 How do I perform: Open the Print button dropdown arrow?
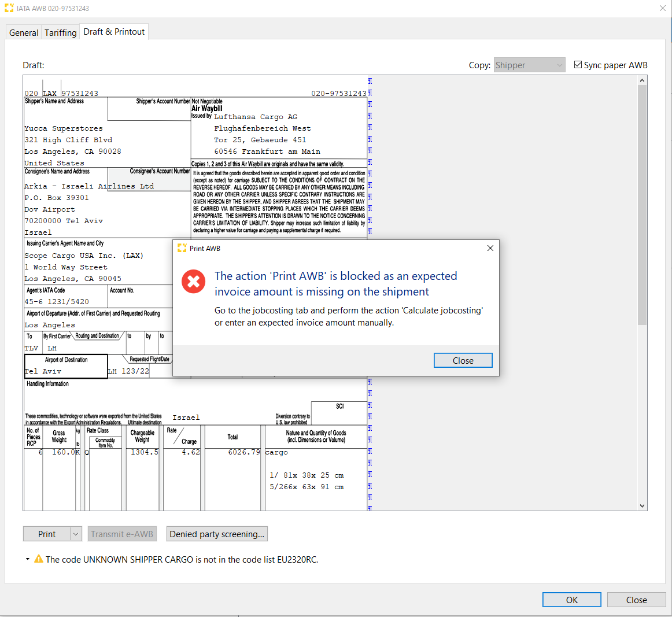click(x=75, y=534)
